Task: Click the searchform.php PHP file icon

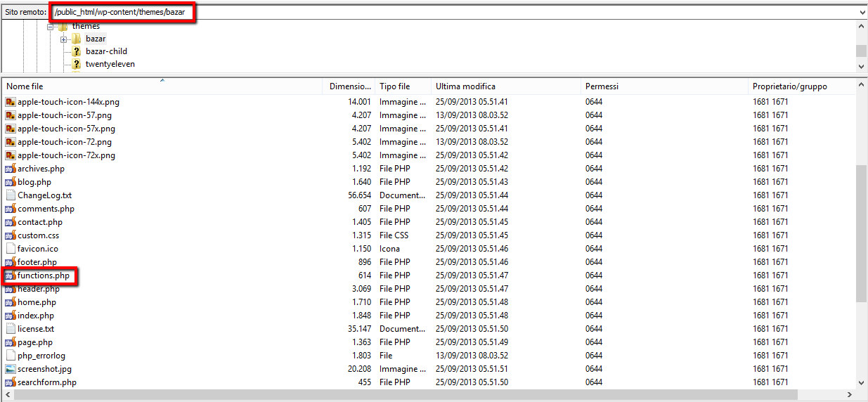Action: coord(10,382)
